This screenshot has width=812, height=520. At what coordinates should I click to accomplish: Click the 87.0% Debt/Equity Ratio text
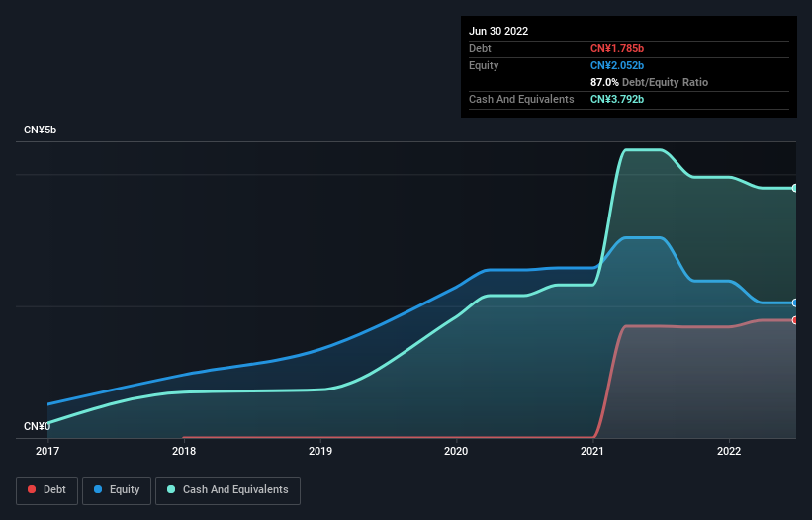649,82
